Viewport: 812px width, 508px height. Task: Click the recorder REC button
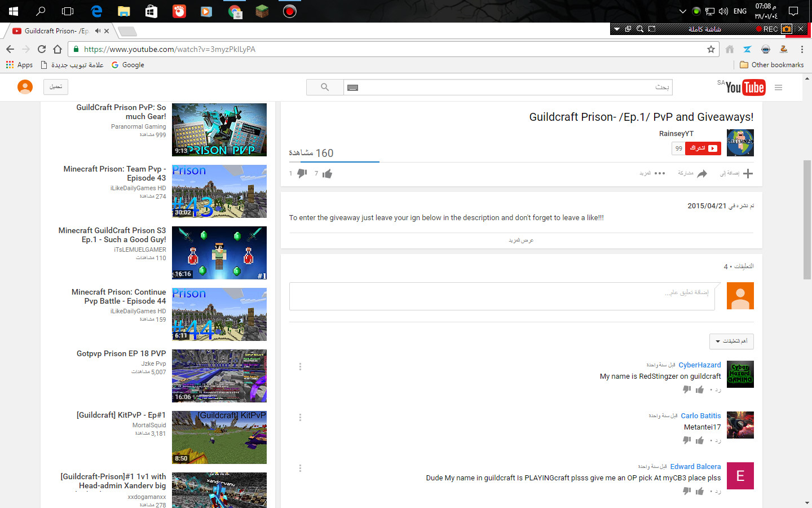[x=767, y=29]
